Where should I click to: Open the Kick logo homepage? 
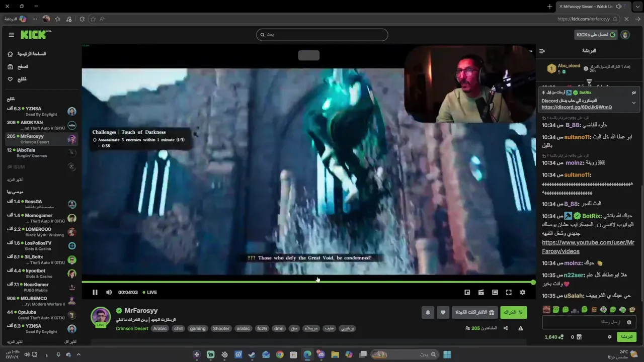point(36,35)
